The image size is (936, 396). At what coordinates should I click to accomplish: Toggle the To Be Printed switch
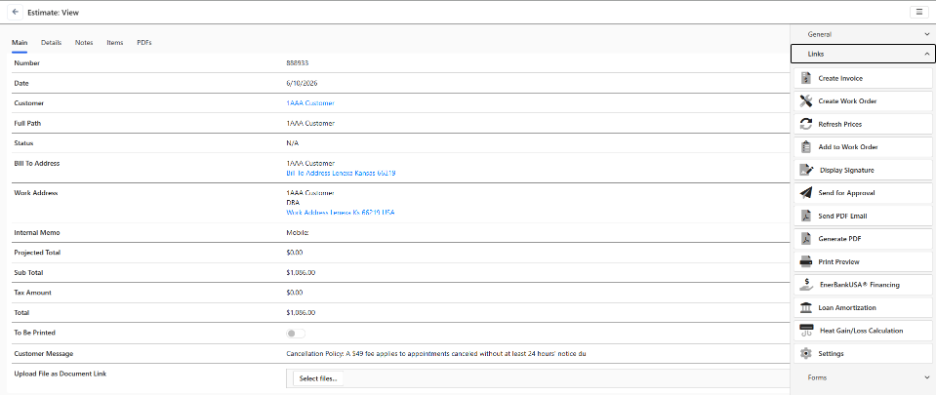pyautogui.click(x=295, y=333)
